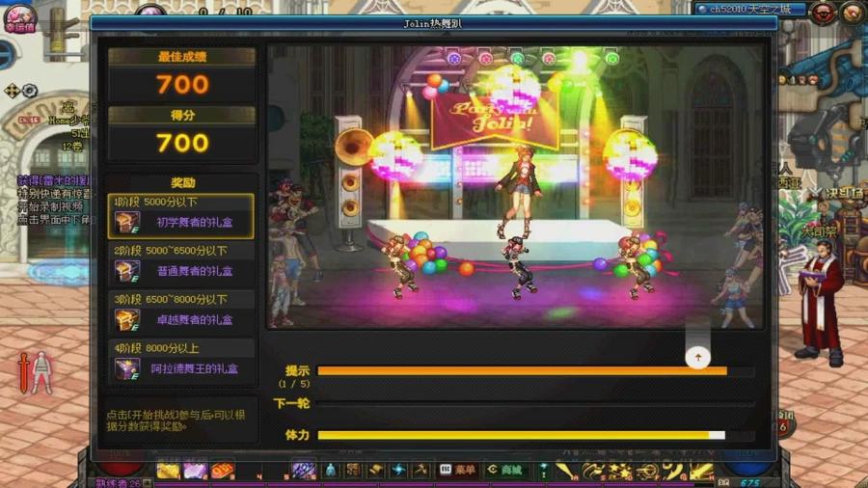Open the green shop button
Viewport: 868px width, 488px height.
(x=504, y=471)
